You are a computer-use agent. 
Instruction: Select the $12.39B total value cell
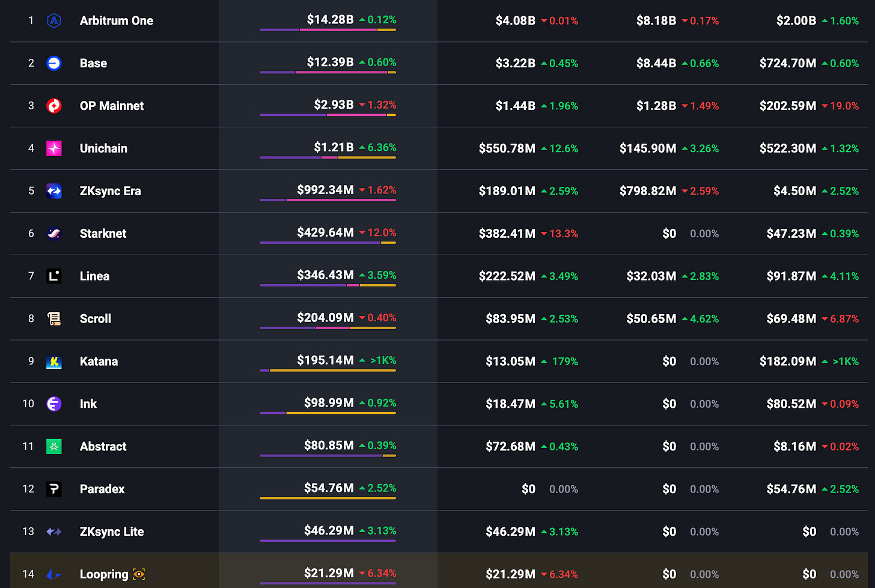[x=330, y=62]
